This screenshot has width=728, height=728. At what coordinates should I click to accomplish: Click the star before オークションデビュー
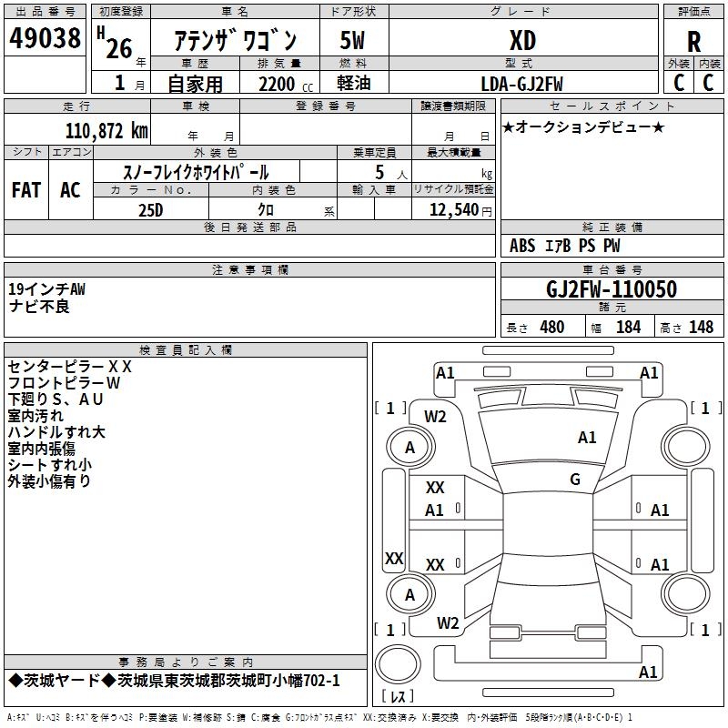[x=508, y=126]
